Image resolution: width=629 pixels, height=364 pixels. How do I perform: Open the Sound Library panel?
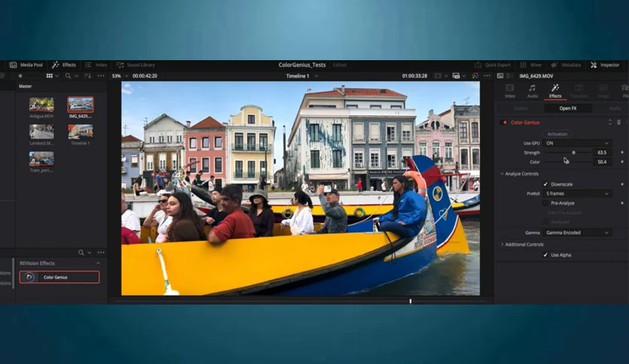[135, 65]
